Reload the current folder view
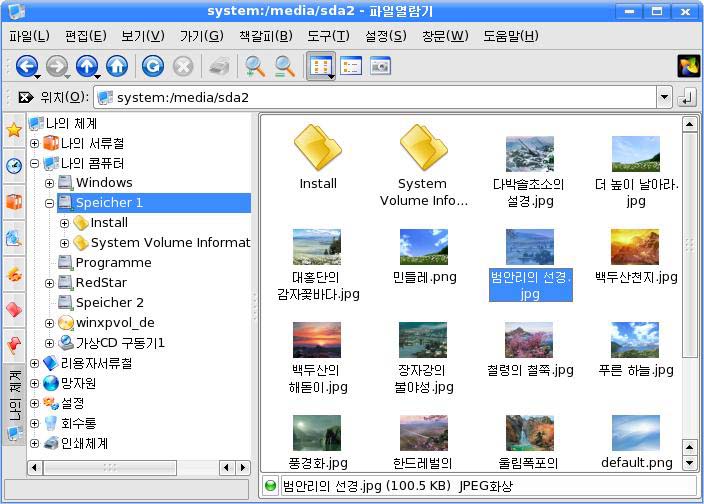 pos(153,66)
